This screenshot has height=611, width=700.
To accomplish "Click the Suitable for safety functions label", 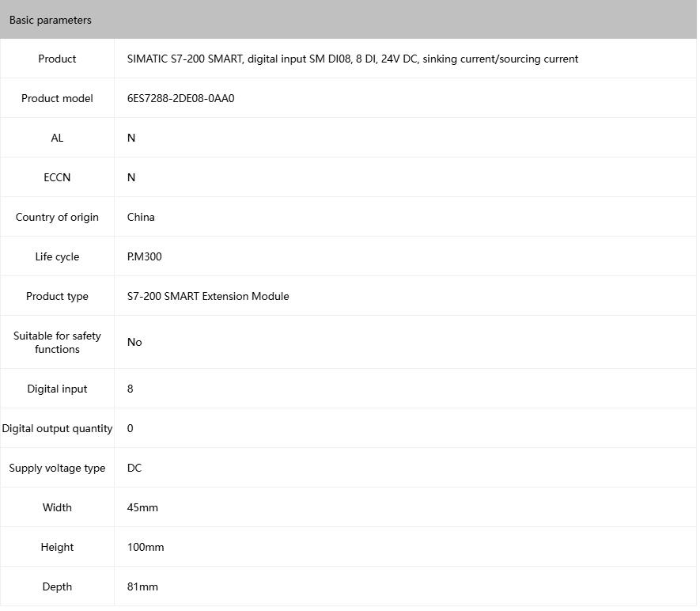I will pos(57,342).
